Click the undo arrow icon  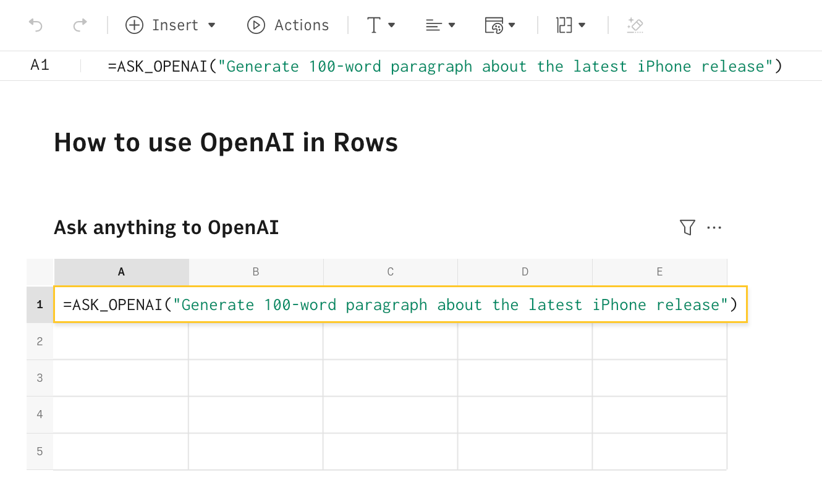point(36,25)
